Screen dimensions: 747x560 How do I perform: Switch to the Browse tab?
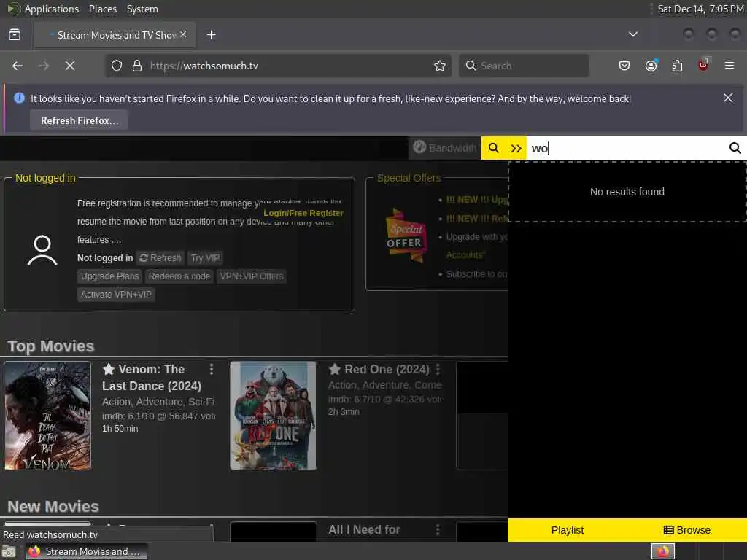point(687,530)
